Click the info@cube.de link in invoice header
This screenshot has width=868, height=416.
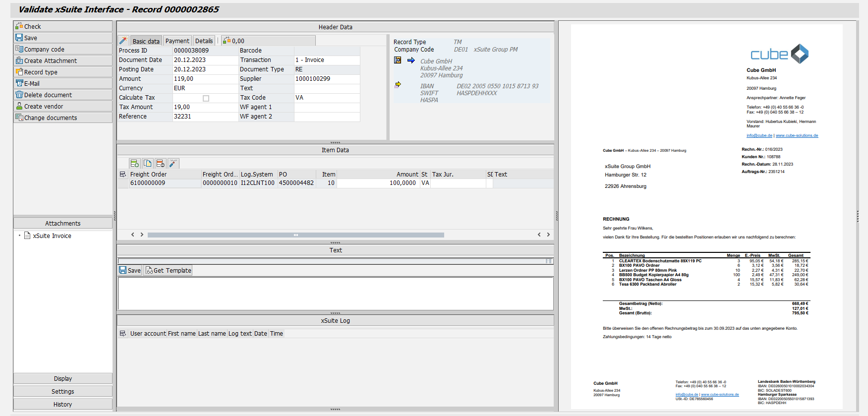coord(759,135)
